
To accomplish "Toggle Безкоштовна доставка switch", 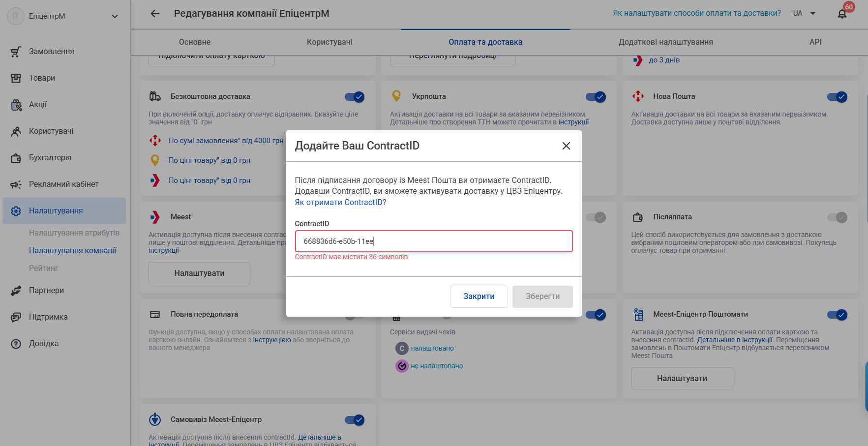I will (x=355, y=97).
